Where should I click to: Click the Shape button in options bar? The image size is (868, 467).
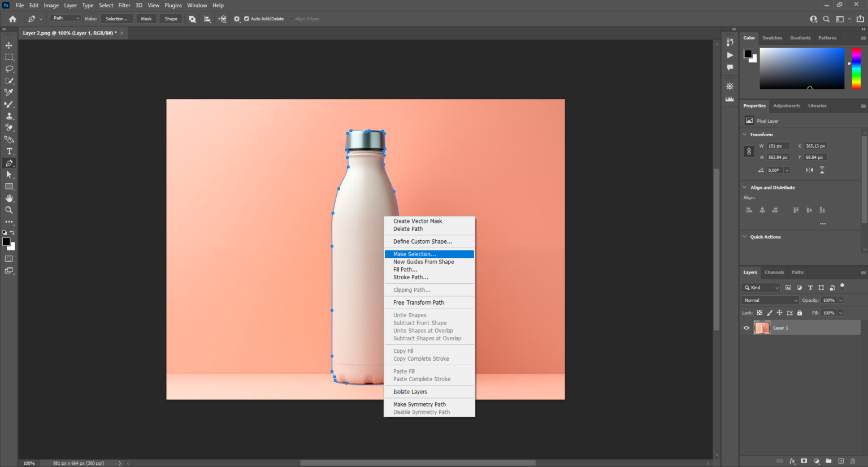[171, 19]
